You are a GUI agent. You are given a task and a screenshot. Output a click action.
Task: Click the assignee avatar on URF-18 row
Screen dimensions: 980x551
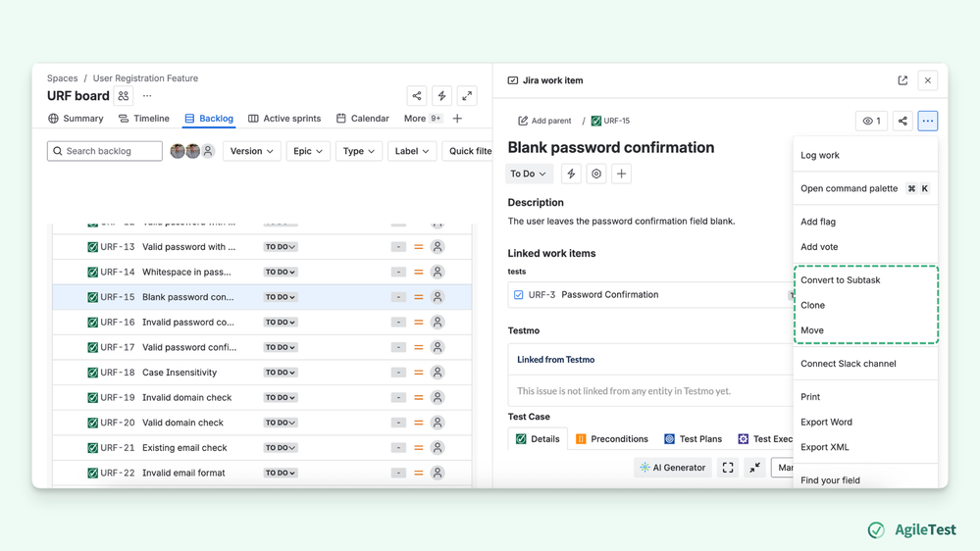coord(438,373)
